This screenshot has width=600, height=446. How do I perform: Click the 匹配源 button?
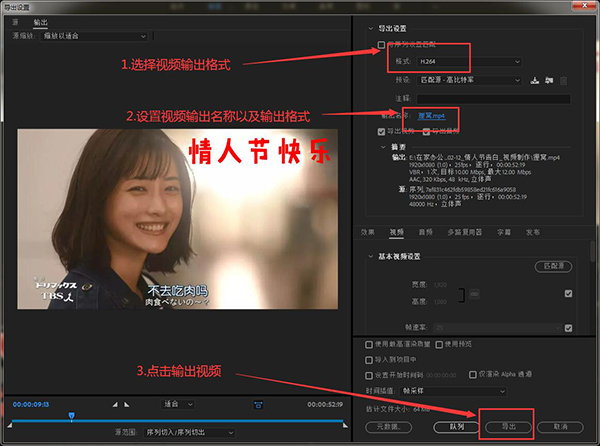point(553,266)
